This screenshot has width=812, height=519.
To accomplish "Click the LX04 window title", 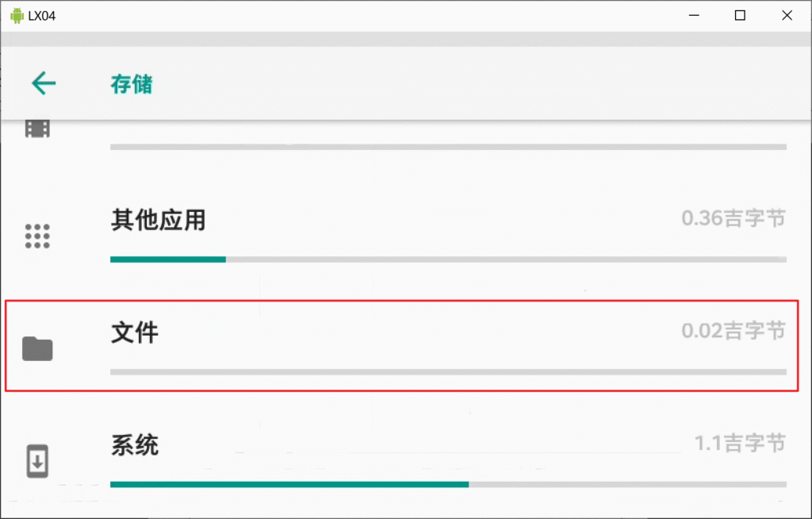I will click(42, 16).
